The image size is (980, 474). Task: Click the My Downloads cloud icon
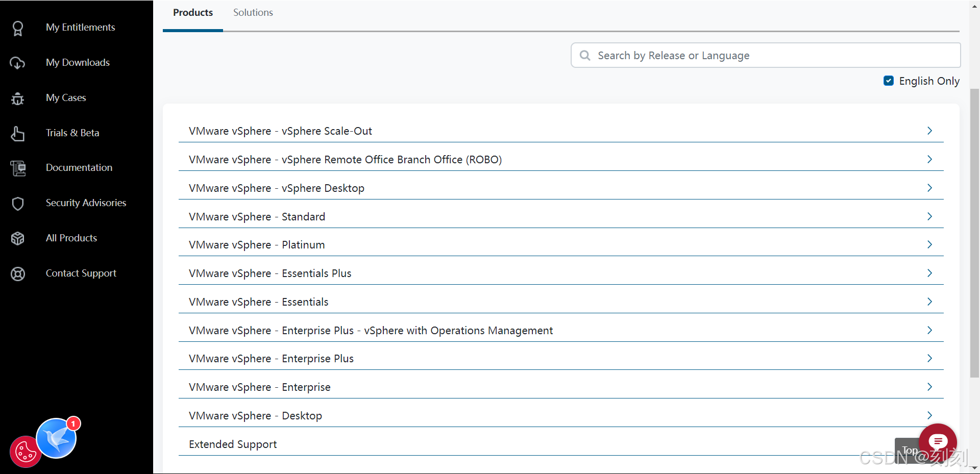click(x=17, y=63)
